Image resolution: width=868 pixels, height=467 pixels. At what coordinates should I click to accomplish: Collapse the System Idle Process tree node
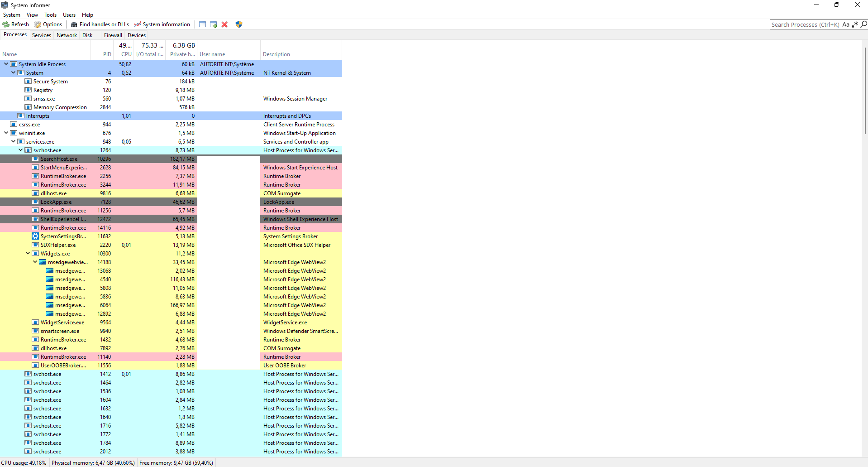tap(6, 64)
